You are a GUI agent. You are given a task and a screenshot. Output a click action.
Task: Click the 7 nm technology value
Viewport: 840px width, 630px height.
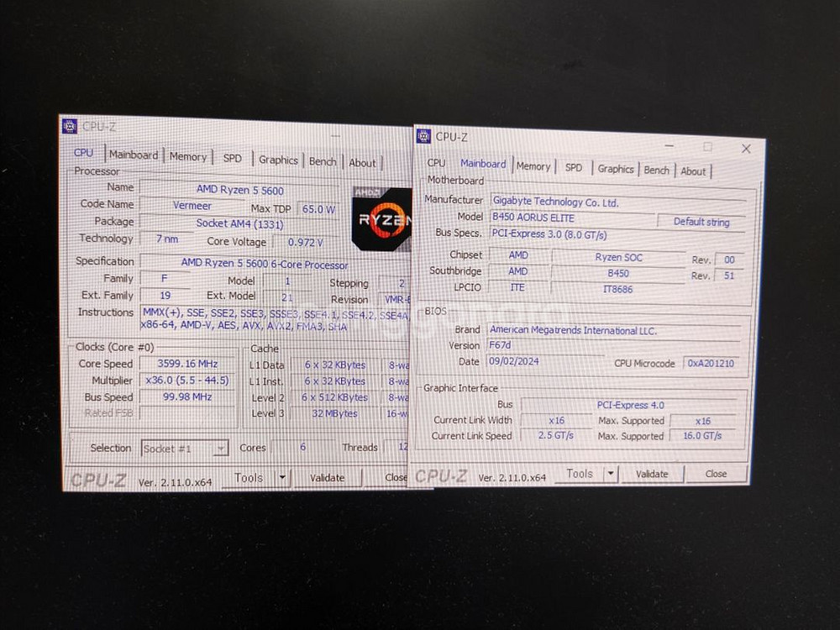[166, 239]
